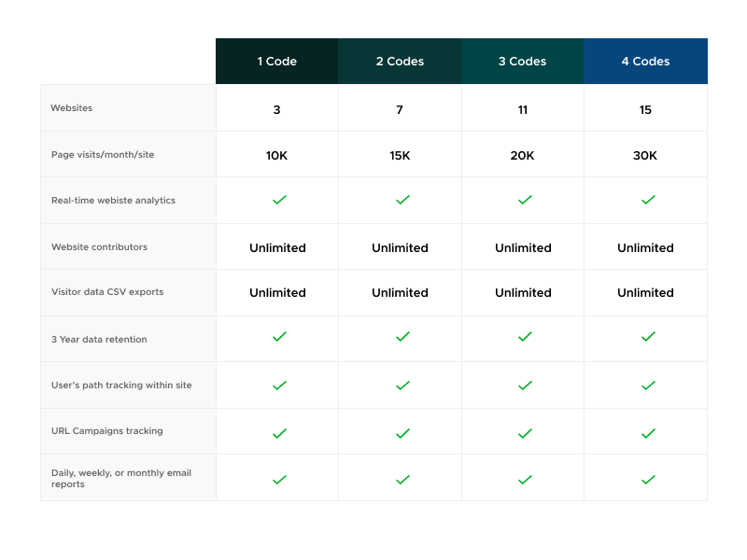Image resolution: width=747 pixels, height=560 pixels.
Task: Click 3 Year data retention checkmark for 2 Codes
Action: (402, 337)
